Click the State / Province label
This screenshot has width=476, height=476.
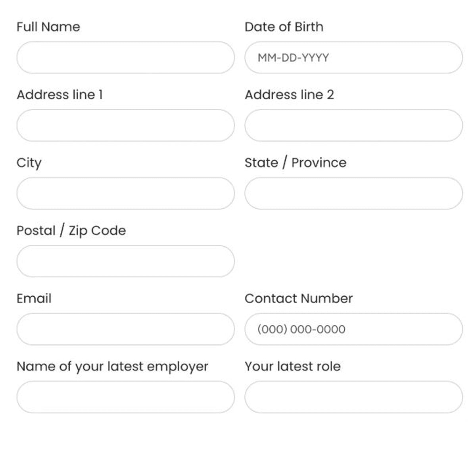[296, 163]
